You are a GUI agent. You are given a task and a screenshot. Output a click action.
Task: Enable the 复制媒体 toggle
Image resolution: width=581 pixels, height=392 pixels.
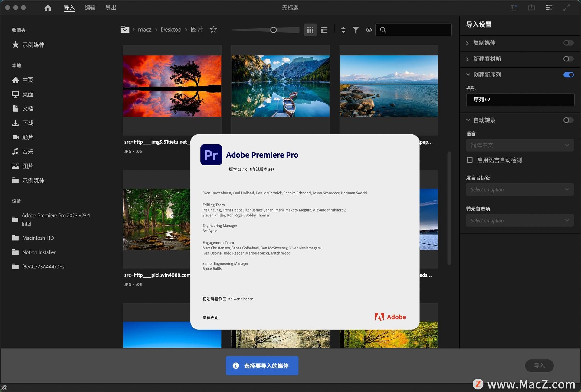[x=568, y=43]
